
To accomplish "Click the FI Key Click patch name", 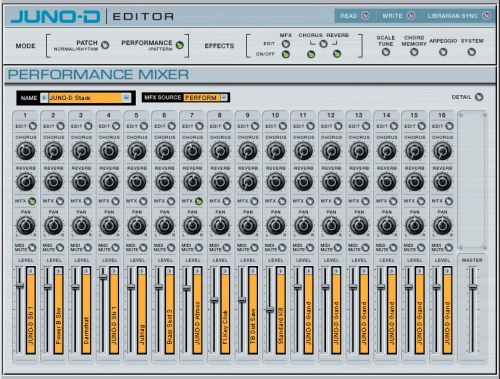I will (225, 327).
